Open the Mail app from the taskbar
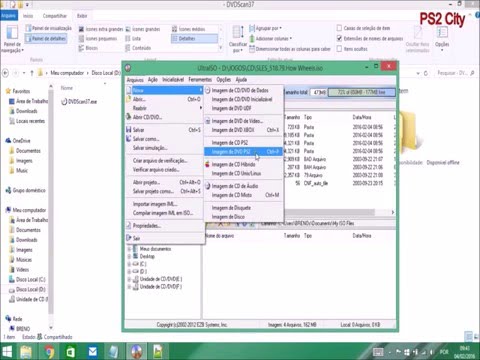This screenshot has height=360, width=480. tap(92, 352)
